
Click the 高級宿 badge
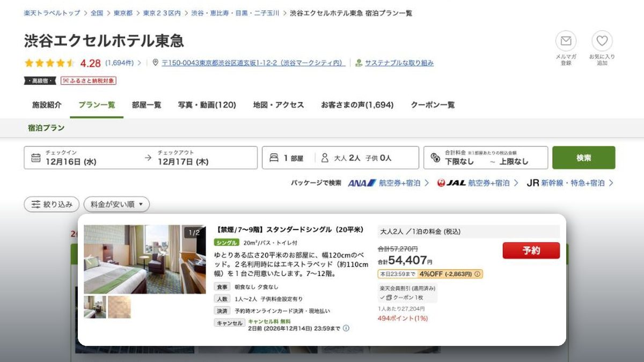40,81
